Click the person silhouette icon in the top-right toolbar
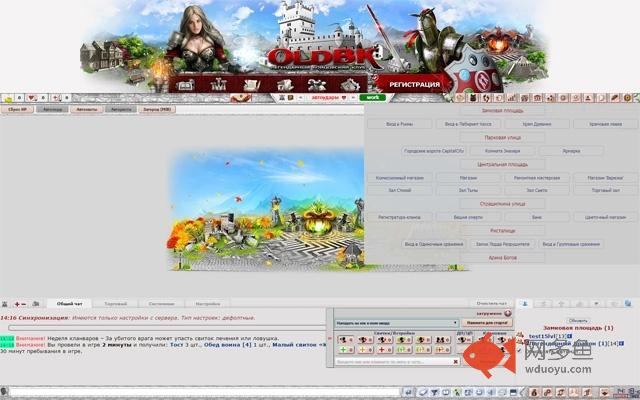The width and height of the screenshot is (640, 400). coord(588,98)
